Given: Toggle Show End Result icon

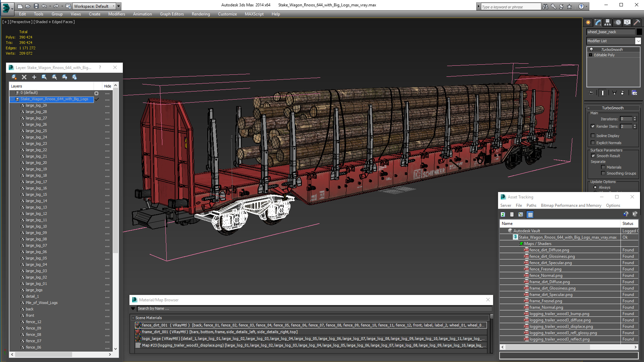Looking at the screenshot, I should click(603, 93).
